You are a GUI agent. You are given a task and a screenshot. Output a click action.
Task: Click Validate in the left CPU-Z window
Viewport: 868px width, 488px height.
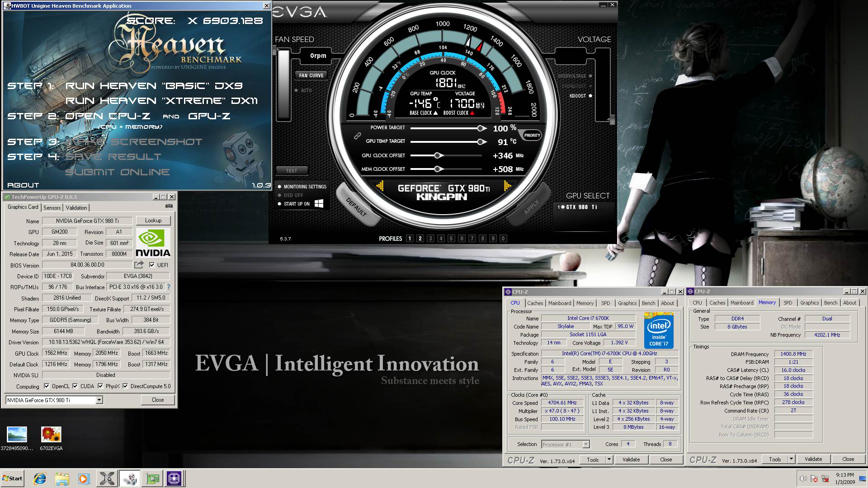point(631,460)
